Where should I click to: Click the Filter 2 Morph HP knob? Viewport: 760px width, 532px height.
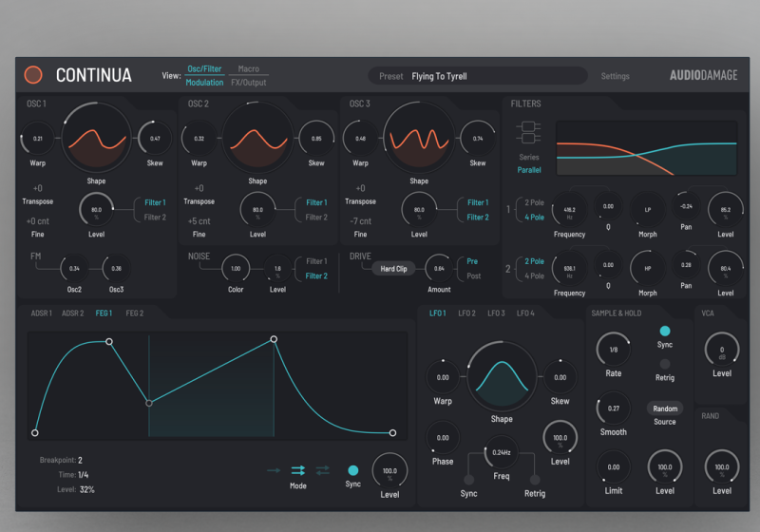click(x=648, y=269)
